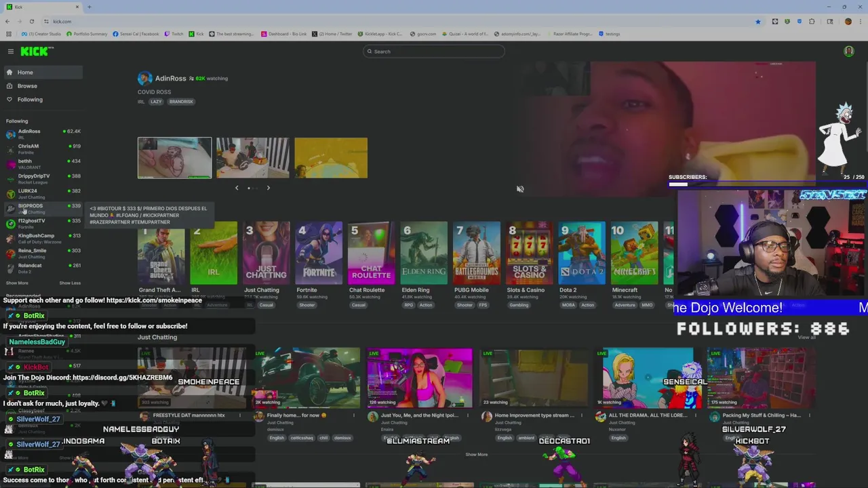Open Reina_Smile channel in Following list
The width and height of the screenshot is (868, 488).
pyautogui.click(x=43, y=253)
